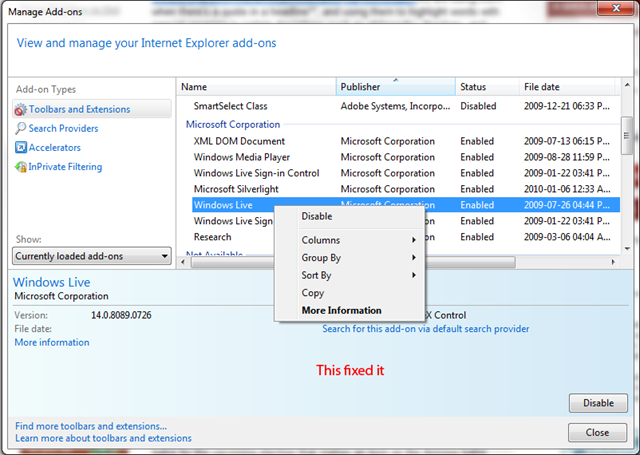Click the Microsoft Corporation group header

point(233,124)
